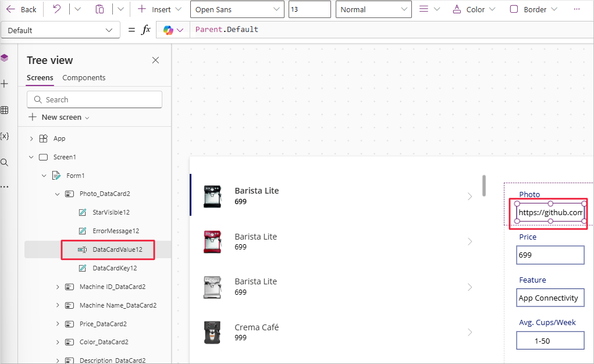
Task: Select the App item in tree
Action: (x=59, y=138)
